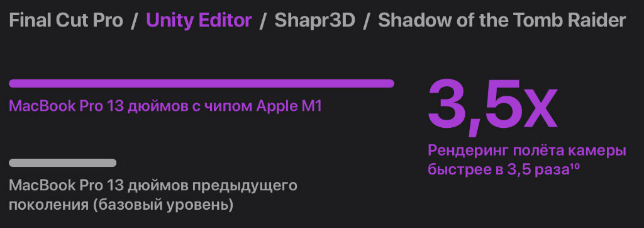Select the highlighted Unity Editor tab
The height and width of the screenshot is (228, 644).
point(199,20)
